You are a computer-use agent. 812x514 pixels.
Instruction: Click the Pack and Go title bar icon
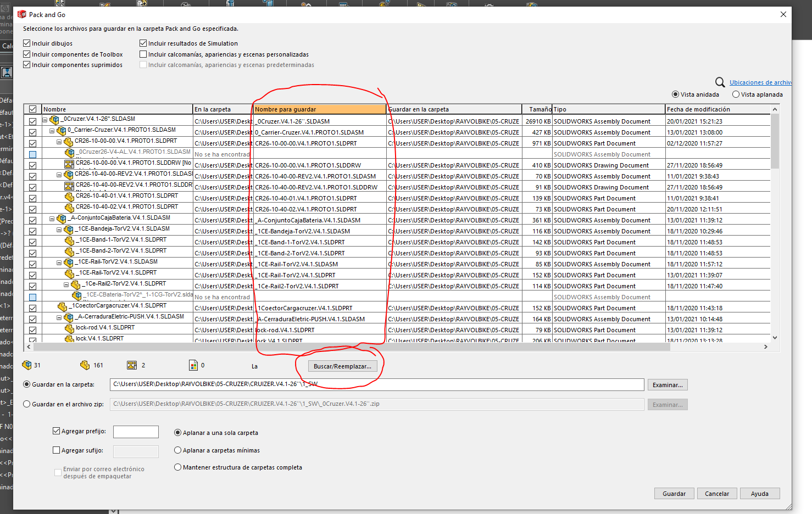click(22, 14)
